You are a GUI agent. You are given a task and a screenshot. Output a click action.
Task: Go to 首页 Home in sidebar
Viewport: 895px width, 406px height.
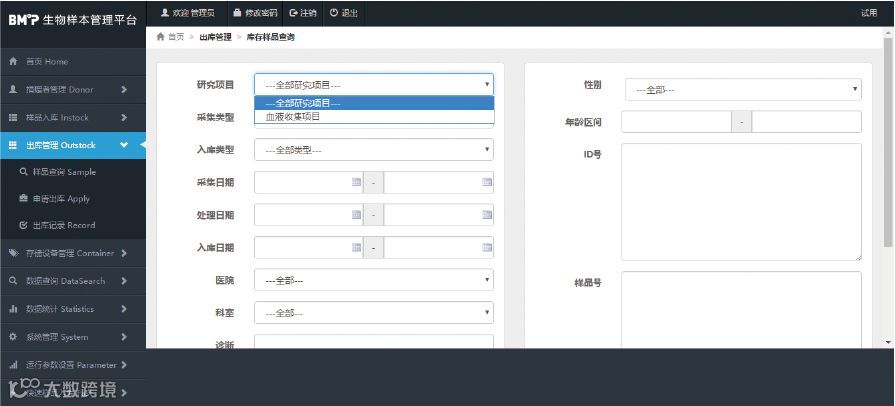click(x=73, y=62)
